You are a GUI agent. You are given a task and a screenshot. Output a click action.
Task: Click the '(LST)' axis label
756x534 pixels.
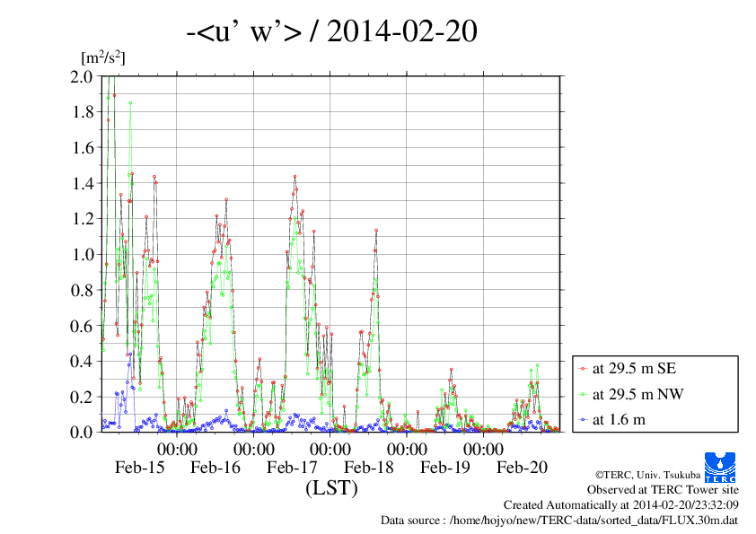(331, 488)
